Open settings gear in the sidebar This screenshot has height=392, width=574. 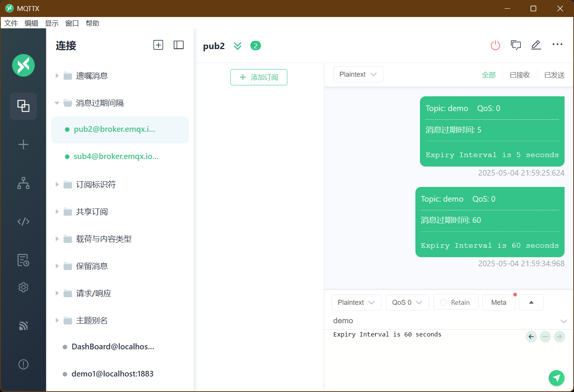tap(23, 287)
